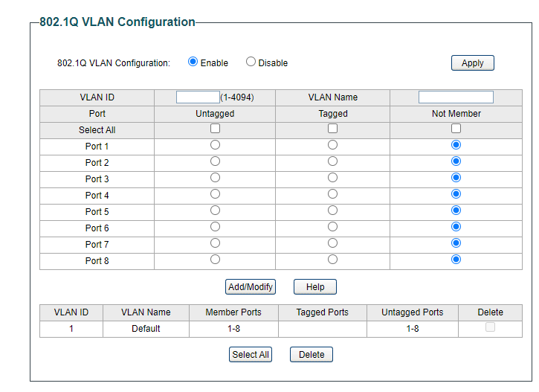
Task: Click the Add/Modify button
Action: tap(251, 286)
